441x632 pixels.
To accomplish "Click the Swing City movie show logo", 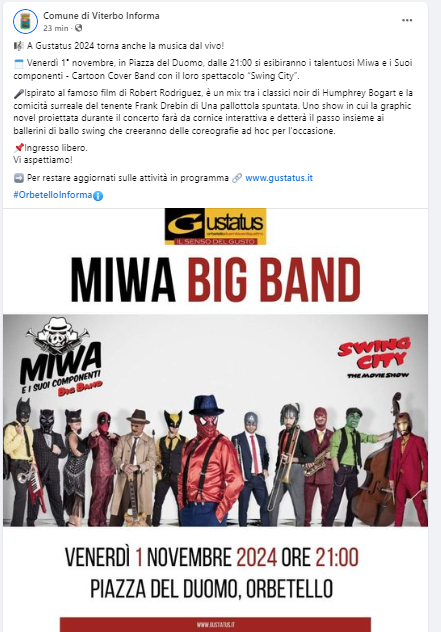I will pos(376,358).
